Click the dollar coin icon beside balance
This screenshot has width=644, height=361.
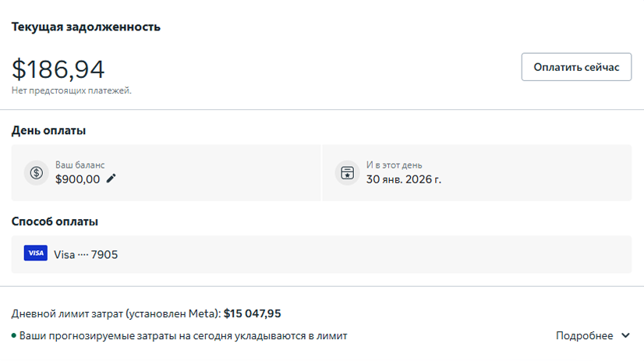(x=37, y=172)
